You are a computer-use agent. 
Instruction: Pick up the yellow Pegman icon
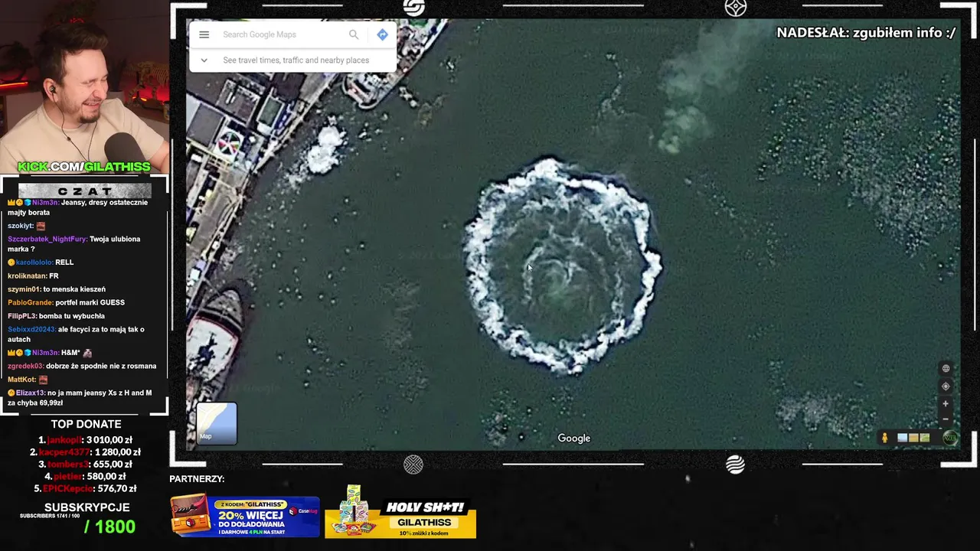884,438
